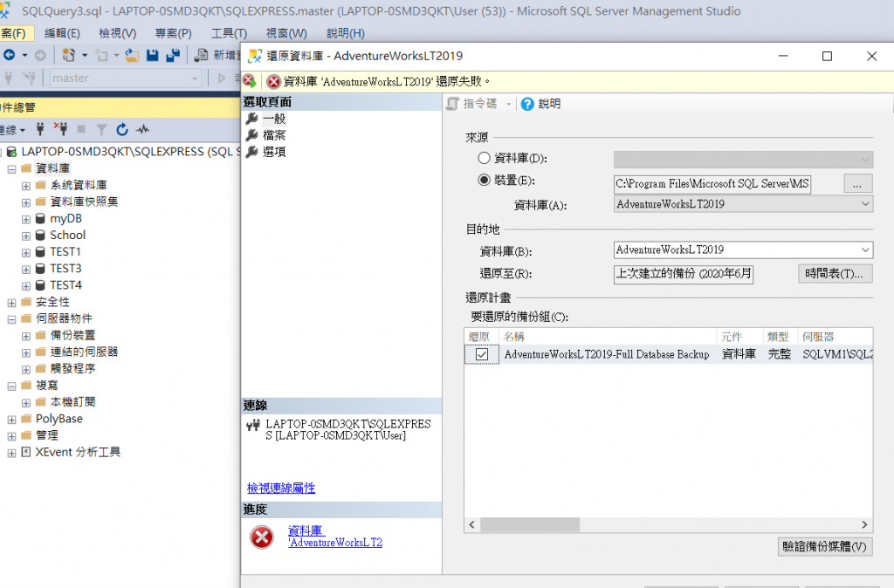Click the failed 資料庫 AdventureWorksLT2 progress link
The height and width of the screenshot is (588, 894).
click(334, 537)
